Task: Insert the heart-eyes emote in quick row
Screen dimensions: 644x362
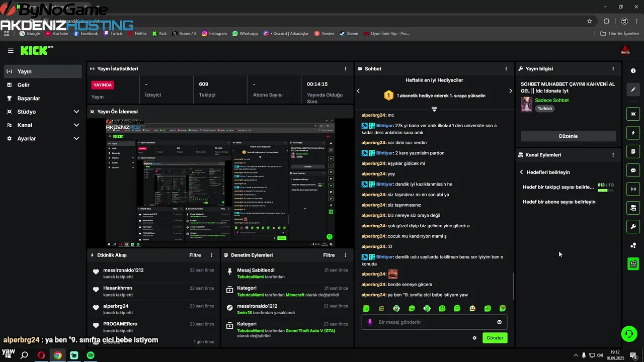Action: [x=503, y=308]
